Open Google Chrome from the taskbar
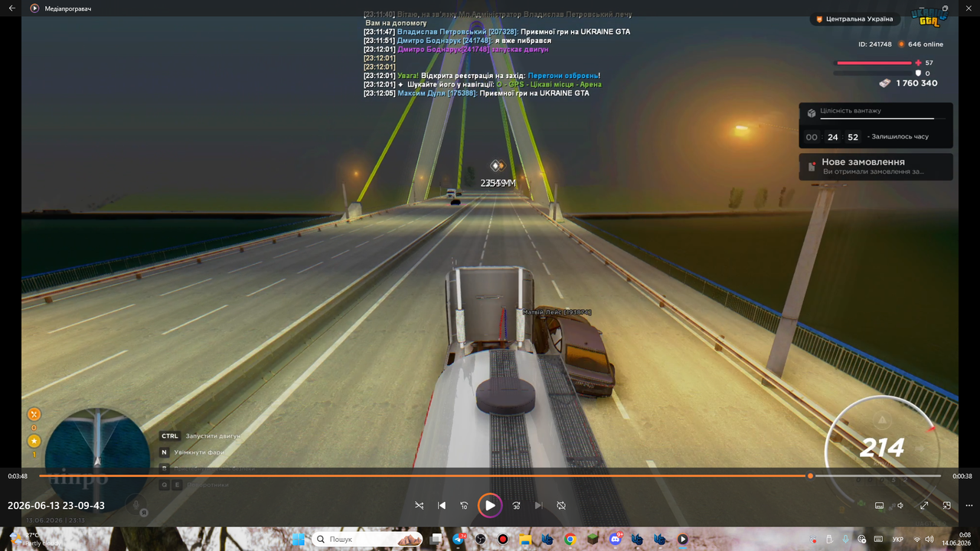The width and height of the screenshot is (980, 551). [570, 539]
